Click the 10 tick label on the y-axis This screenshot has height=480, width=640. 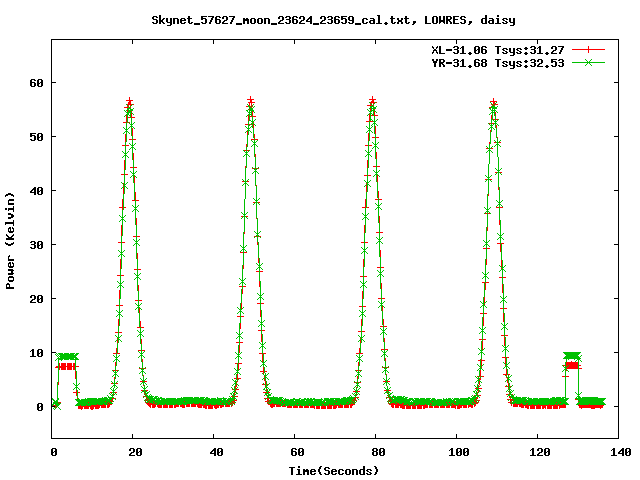(36, 353)
